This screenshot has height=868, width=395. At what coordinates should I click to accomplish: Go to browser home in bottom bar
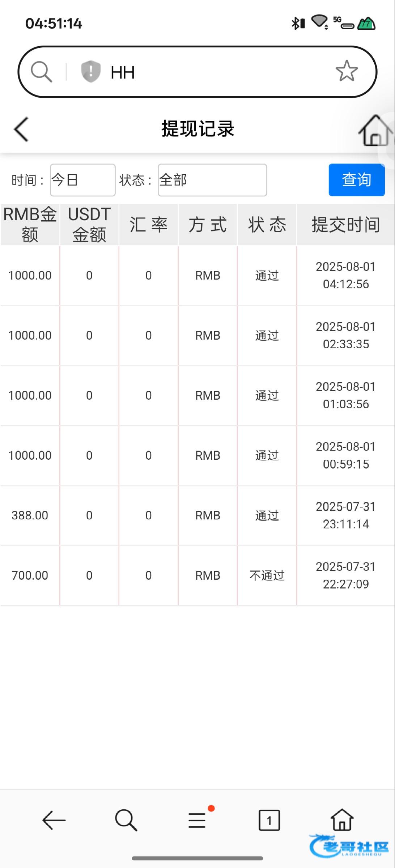[342, 820]
